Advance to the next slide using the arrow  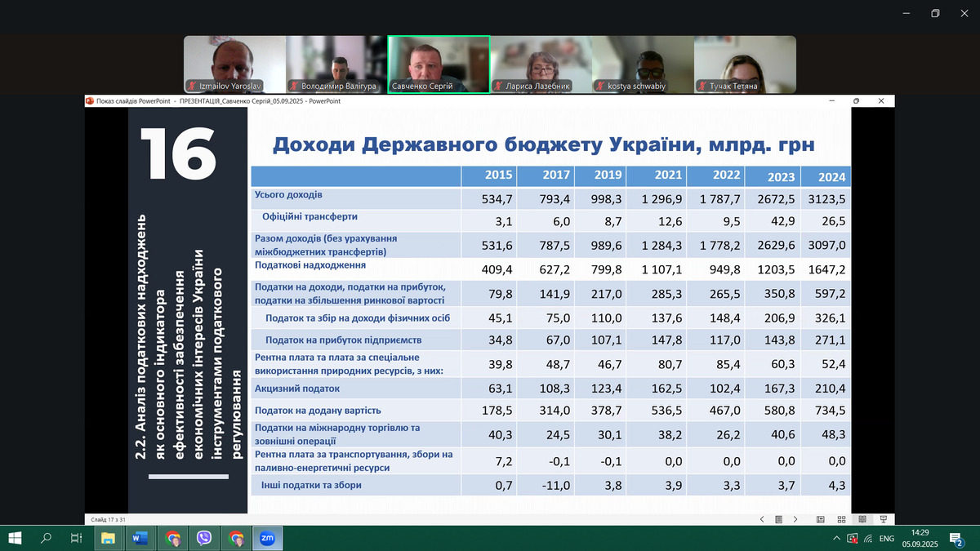(795, 519)
